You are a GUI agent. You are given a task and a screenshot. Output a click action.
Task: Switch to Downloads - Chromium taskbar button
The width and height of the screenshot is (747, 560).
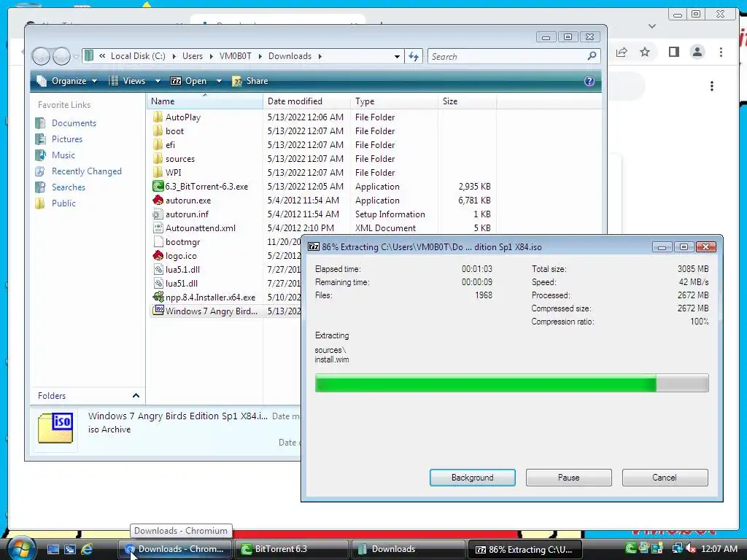click(175, 549)
